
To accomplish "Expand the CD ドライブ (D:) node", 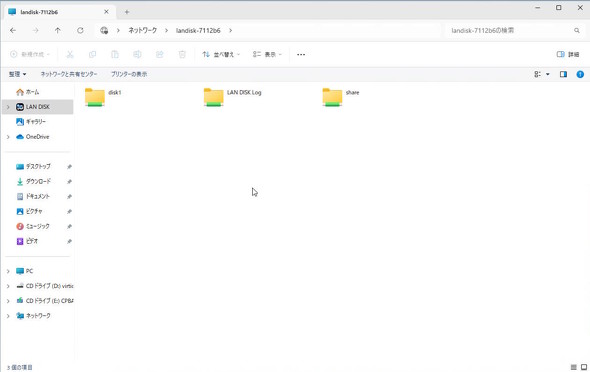I will coord(8,286).
